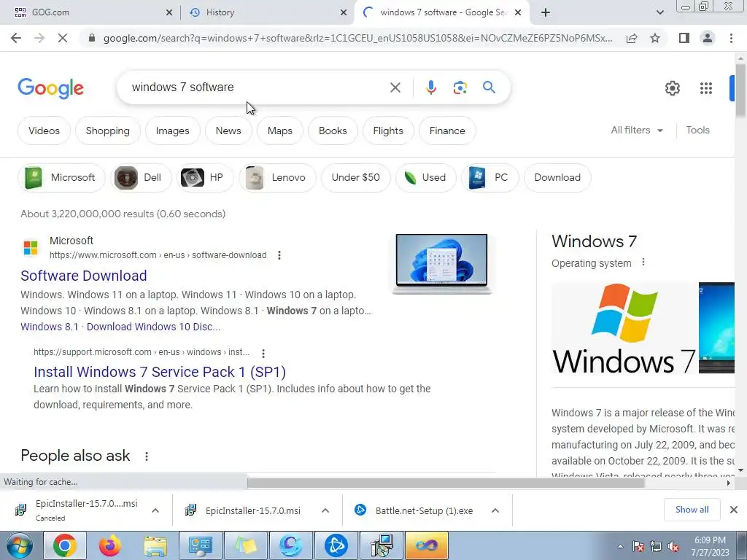Open the Windows 11 laptop result thumbnail
The height and width of the screenshot is (560, 747).
coord(441,264)
